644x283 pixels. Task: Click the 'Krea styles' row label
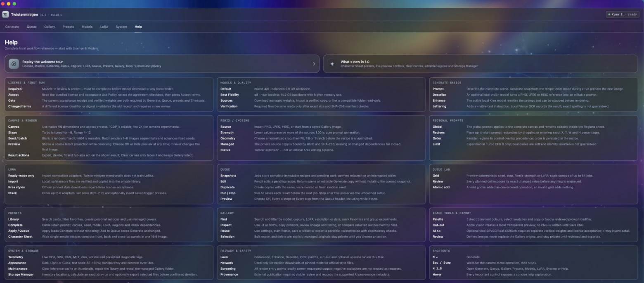pyautogui.click(x=17, y=187)
